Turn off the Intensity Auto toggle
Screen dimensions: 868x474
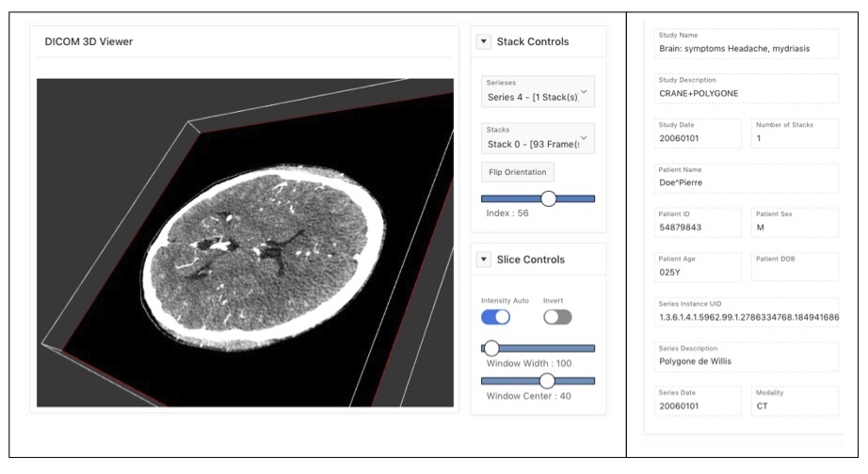495,317
